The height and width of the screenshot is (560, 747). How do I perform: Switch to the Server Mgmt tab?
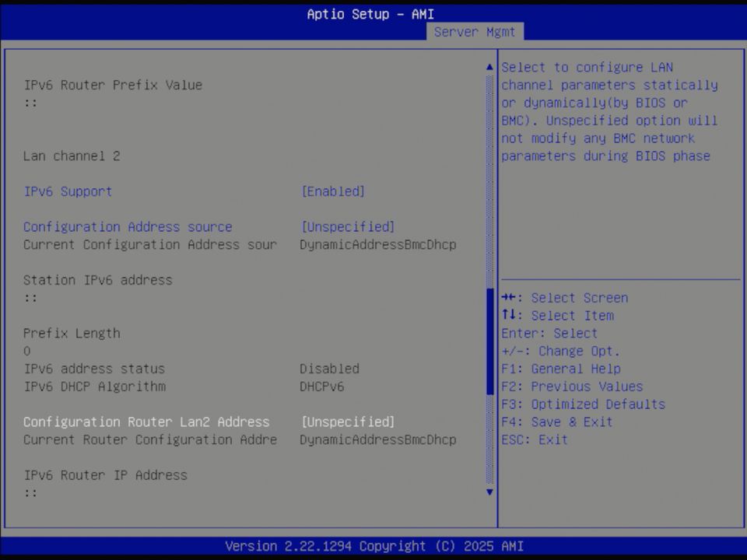pos(475,32)
